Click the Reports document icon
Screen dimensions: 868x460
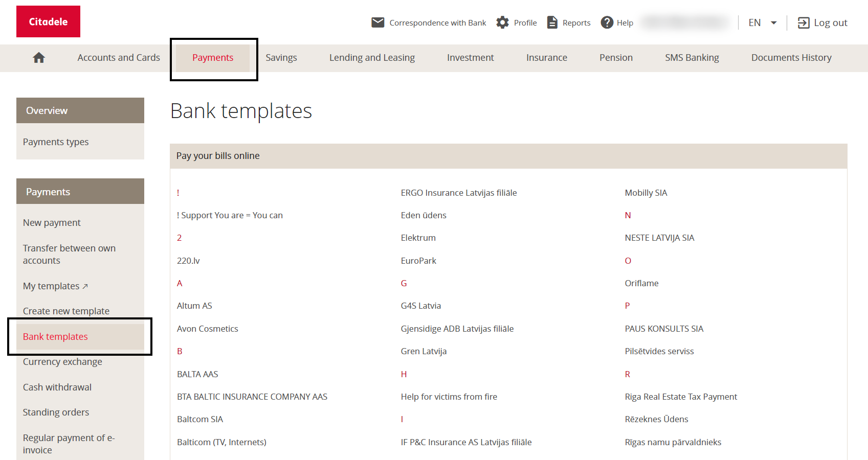pyautogui.click(x=552, y=22)
